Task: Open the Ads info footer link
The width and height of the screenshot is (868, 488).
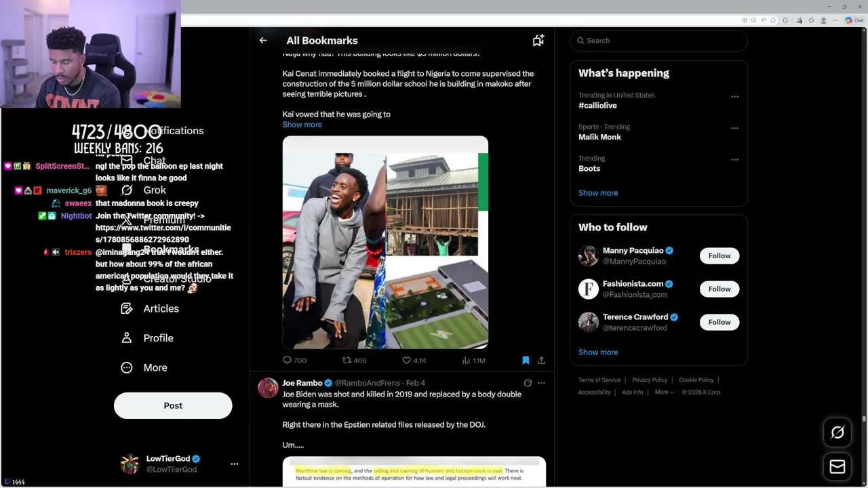Action: (633, 392)
